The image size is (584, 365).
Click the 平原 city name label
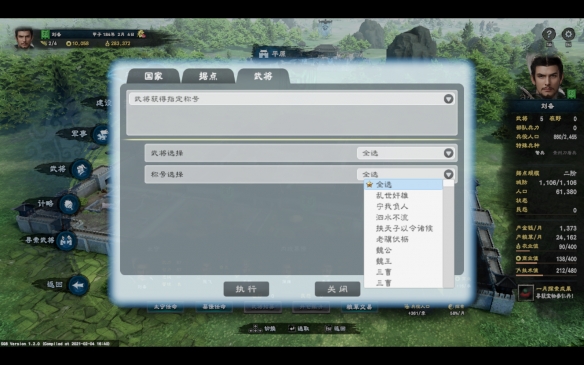pos(278,54)
